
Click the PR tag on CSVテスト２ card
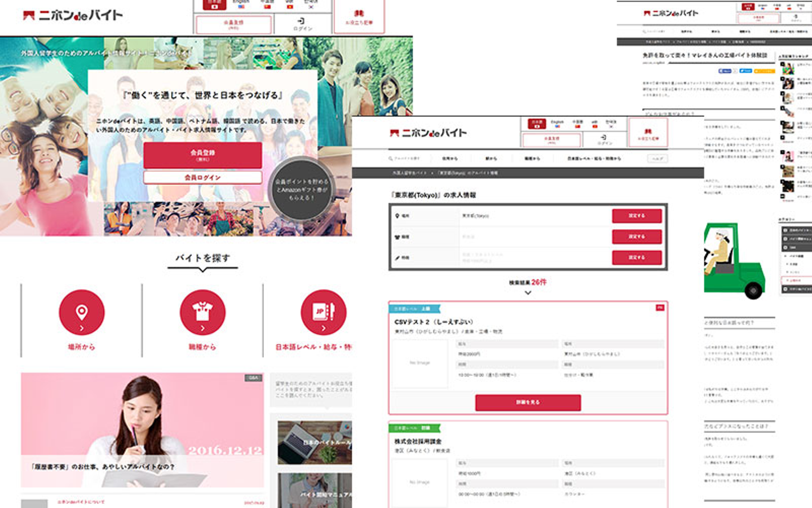point(660,308)
